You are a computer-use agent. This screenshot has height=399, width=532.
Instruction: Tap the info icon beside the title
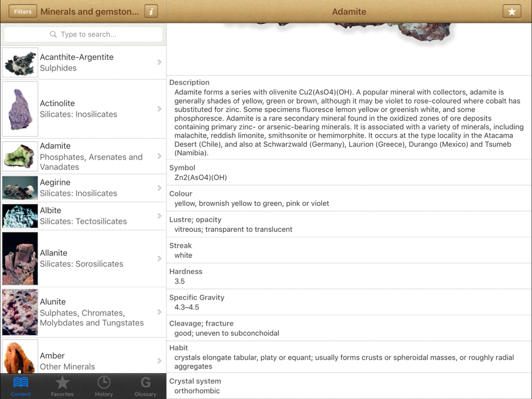click(151, 12)
